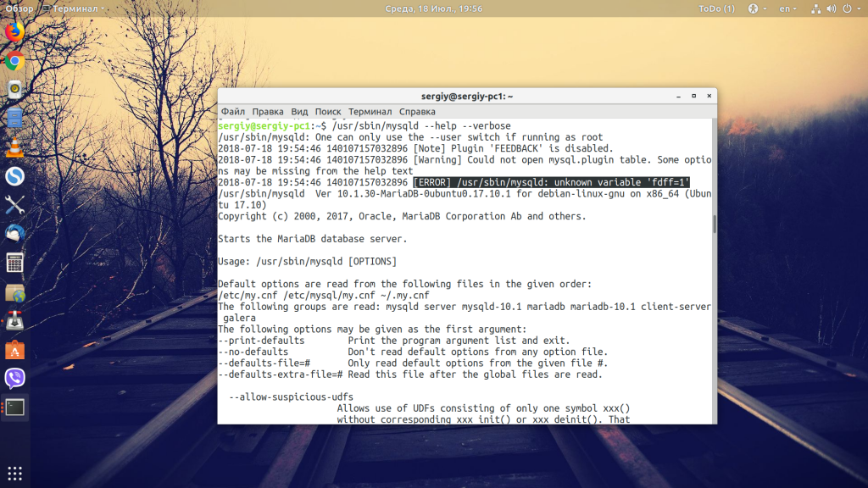The width and height of the screenshot is (868, 488).
Task: Show all applications grid
Action: [14, 473]
